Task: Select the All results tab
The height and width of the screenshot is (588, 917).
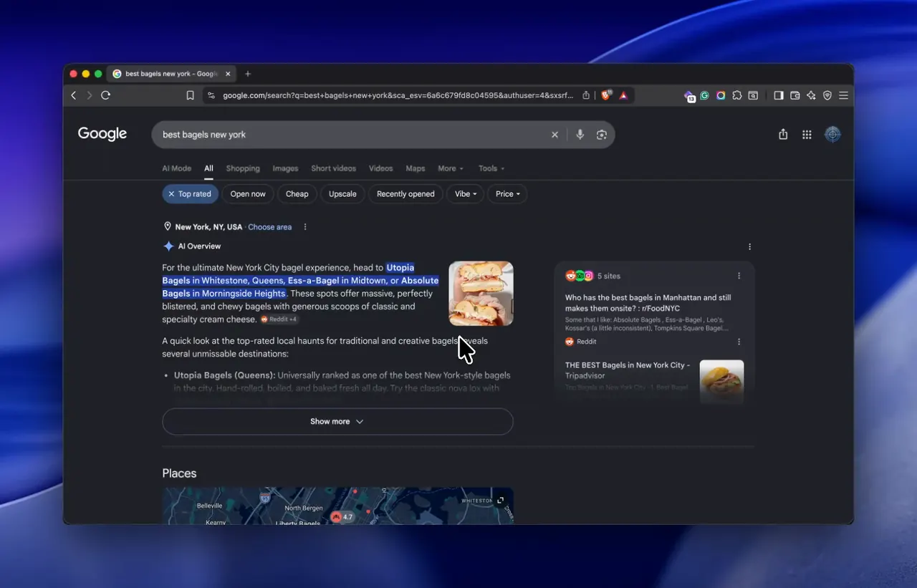Action: pyautogui.click(x=208, y=168)
